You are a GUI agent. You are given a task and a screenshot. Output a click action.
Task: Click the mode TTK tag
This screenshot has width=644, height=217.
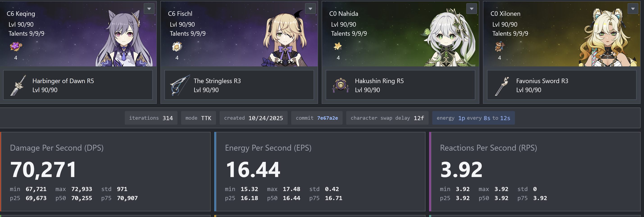click(198, 118)
